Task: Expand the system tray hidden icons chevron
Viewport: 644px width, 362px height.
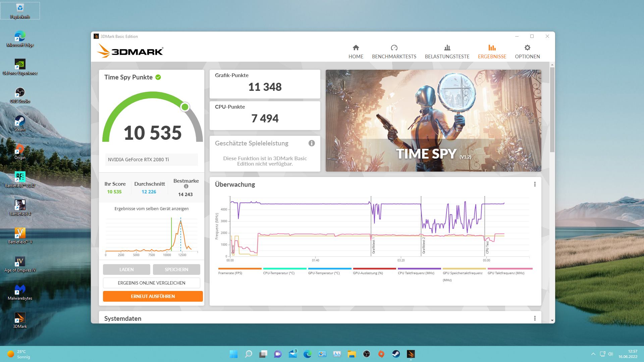Action: click(x=593, y=354)
